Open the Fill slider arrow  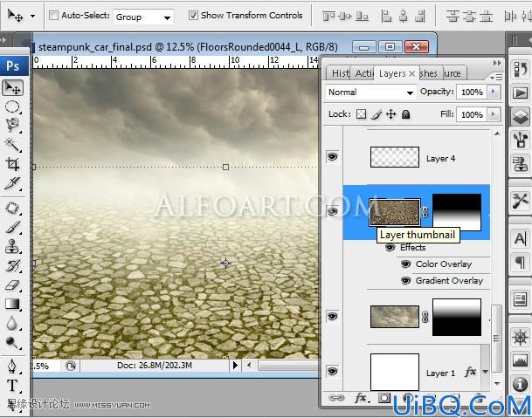click(494, 114)
